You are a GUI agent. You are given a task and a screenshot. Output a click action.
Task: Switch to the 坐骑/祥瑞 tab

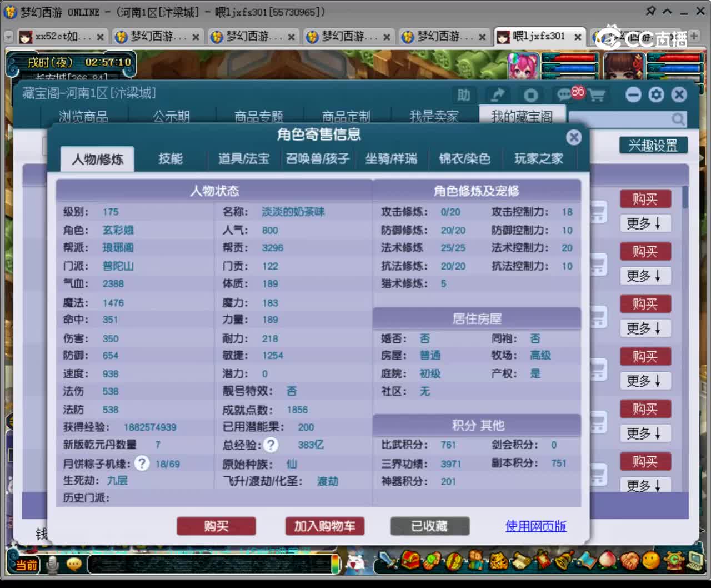click(x=390, y=159)
